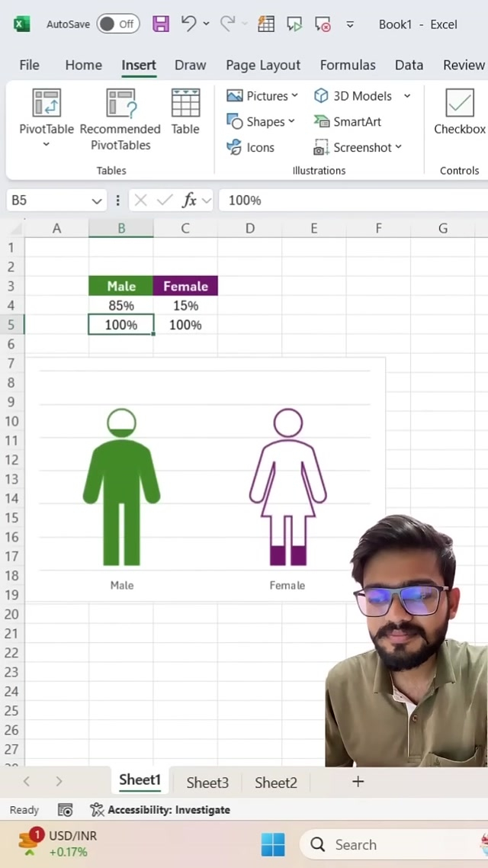The width and height of the screenshot is (488, 868).
Task: Switch to the Formulas tab
Action: point(347,65)
